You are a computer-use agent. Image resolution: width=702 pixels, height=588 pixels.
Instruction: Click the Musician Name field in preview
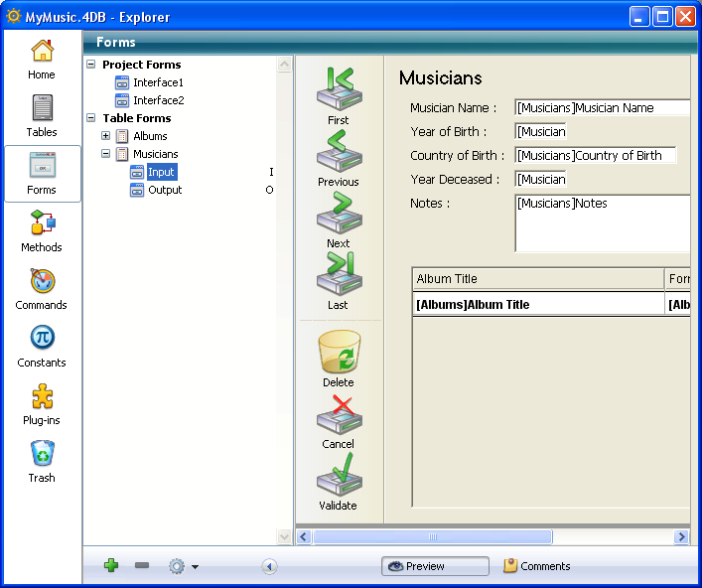click(602, 108)
